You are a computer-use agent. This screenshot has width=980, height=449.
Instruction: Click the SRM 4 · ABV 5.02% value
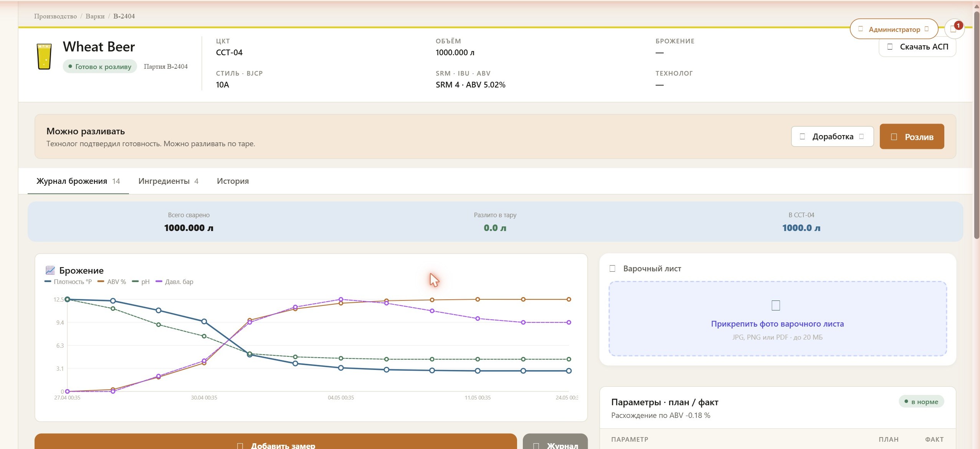(470, 85)
